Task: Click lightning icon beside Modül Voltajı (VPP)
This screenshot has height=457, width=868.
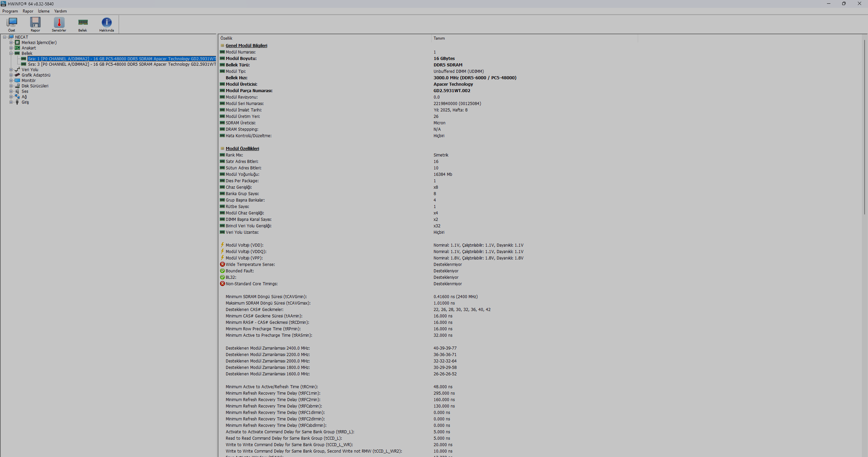Action: [222, 258]
